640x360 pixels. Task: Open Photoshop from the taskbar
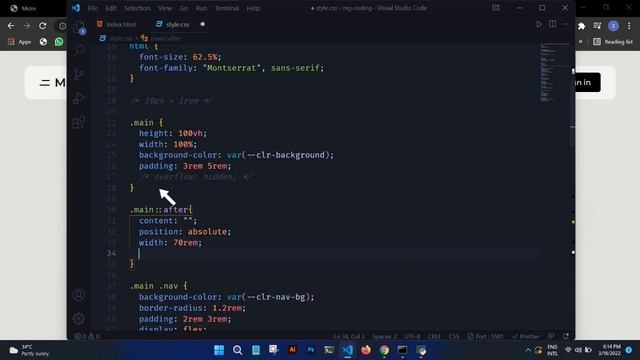point(311,350)
